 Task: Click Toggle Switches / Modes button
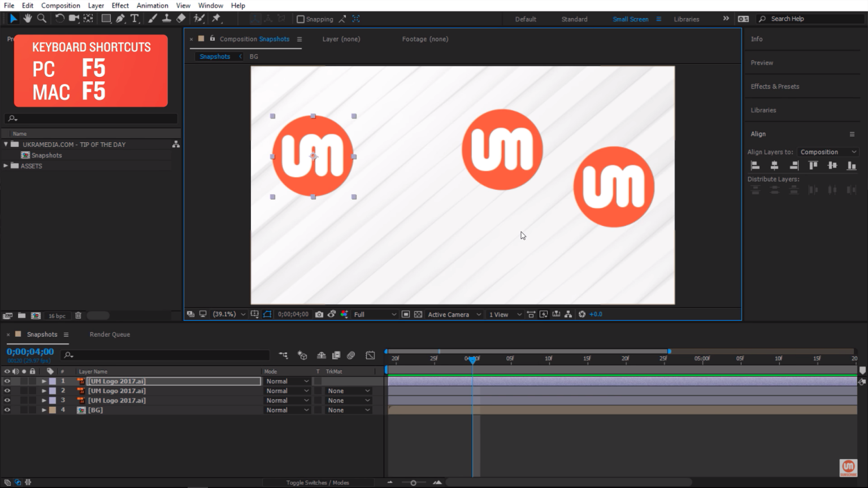coord(317,482)
